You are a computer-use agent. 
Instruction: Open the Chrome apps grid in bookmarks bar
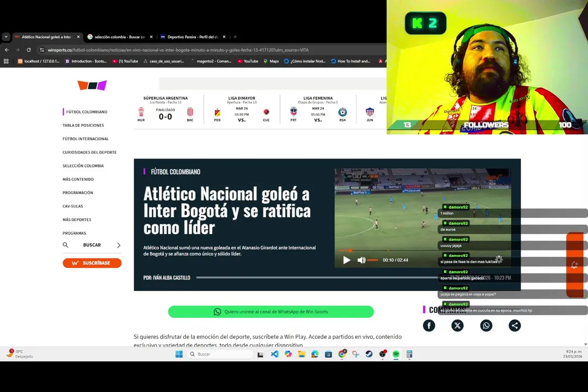tap(6, 61)
